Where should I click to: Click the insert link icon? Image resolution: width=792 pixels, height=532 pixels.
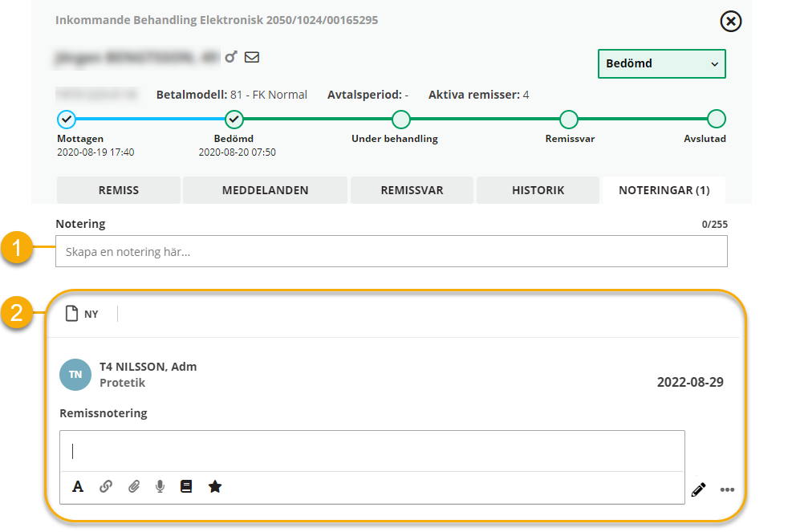(105, 486)
